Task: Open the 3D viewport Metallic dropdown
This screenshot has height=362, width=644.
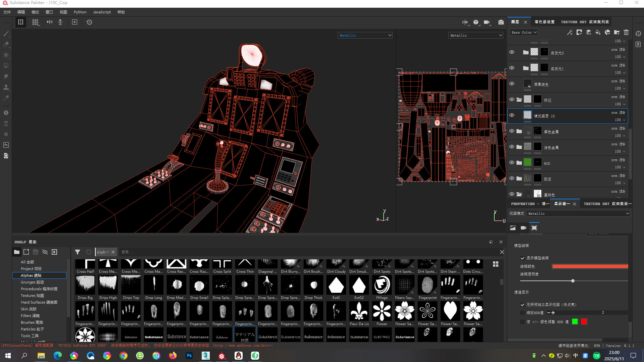Action: (365, 35)
